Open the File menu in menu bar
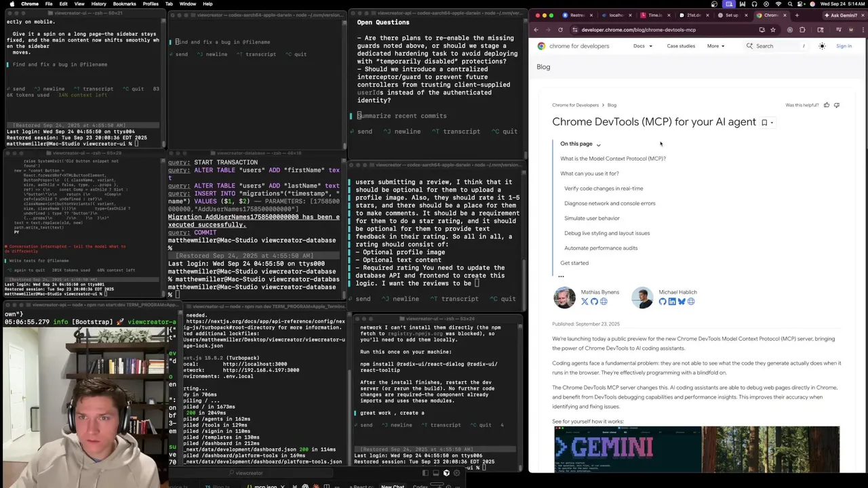The height and width of the screenshot is (488, 868). 49,4
